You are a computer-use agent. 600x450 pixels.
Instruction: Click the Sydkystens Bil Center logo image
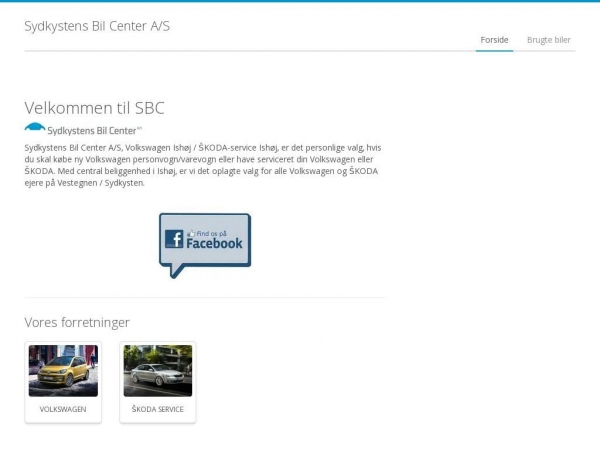(x=83, y=129)
